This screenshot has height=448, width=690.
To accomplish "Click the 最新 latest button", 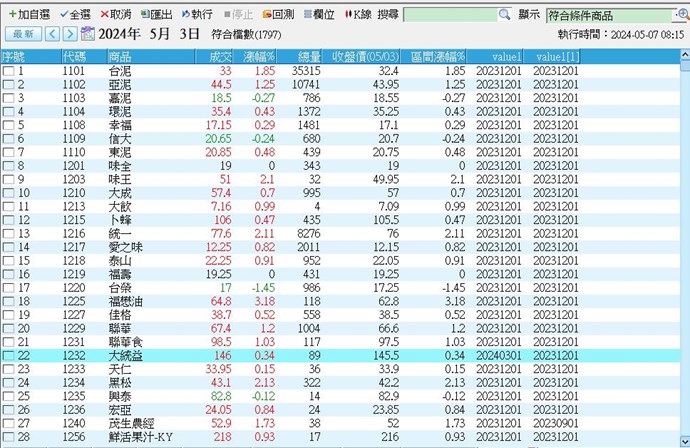I will pyautogui.click(x=23, y=34).
